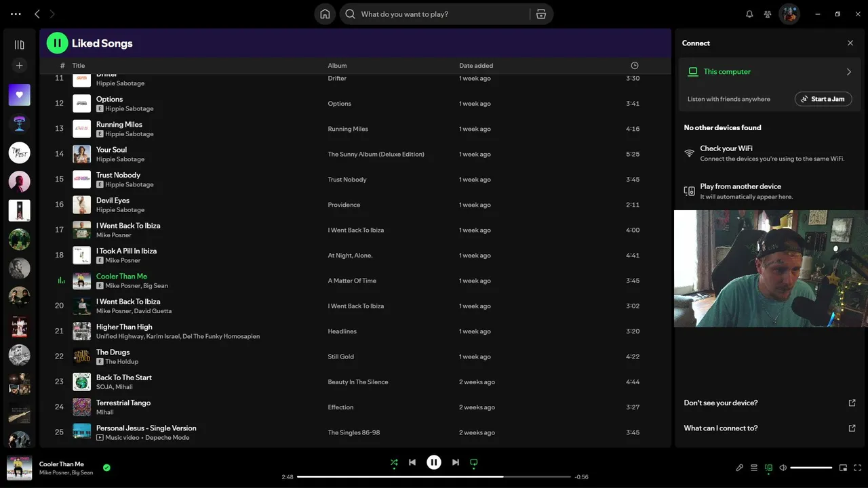
Task: Open the Home page
Action: 325,14
